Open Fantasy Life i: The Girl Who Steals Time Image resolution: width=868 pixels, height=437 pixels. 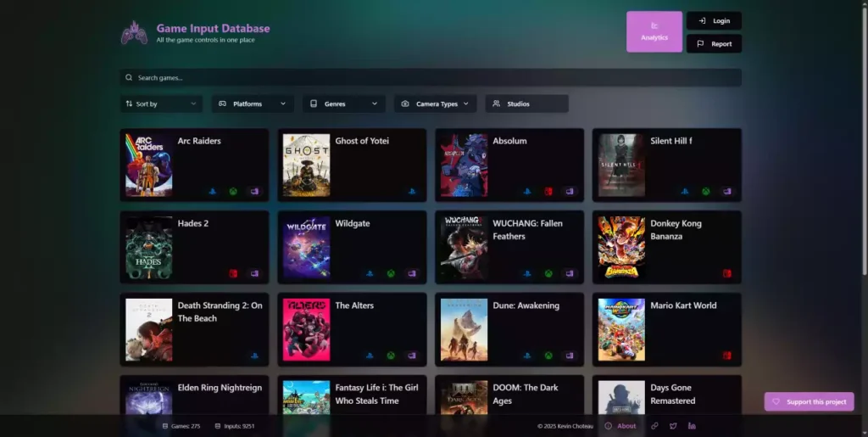376,395
